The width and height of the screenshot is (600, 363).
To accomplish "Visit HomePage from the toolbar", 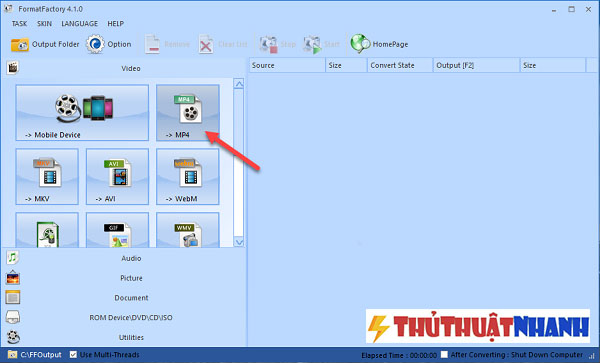I will point(379,44).
